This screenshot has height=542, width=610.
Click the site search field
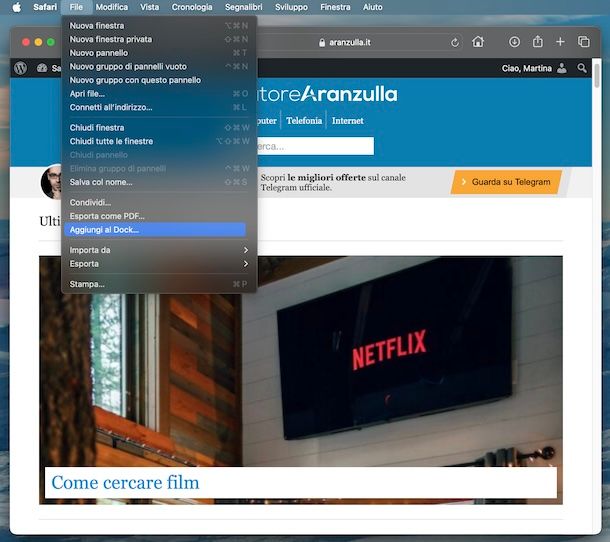[x=315, y=146]
